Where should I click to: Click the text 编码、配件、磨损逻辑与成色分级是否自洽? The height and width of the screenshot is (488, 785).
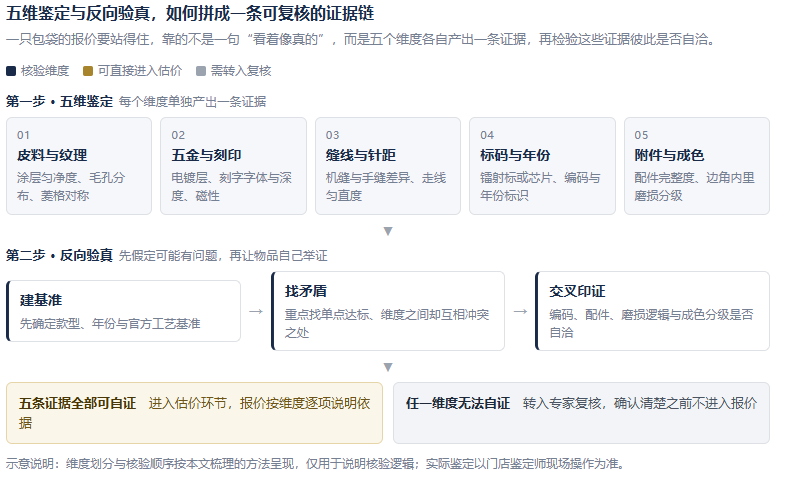651,323
